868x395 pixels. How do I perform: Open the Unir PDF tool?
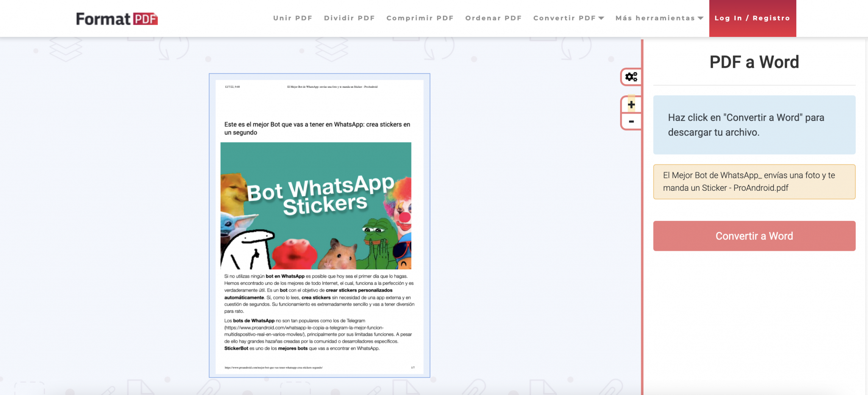[293, 18]
